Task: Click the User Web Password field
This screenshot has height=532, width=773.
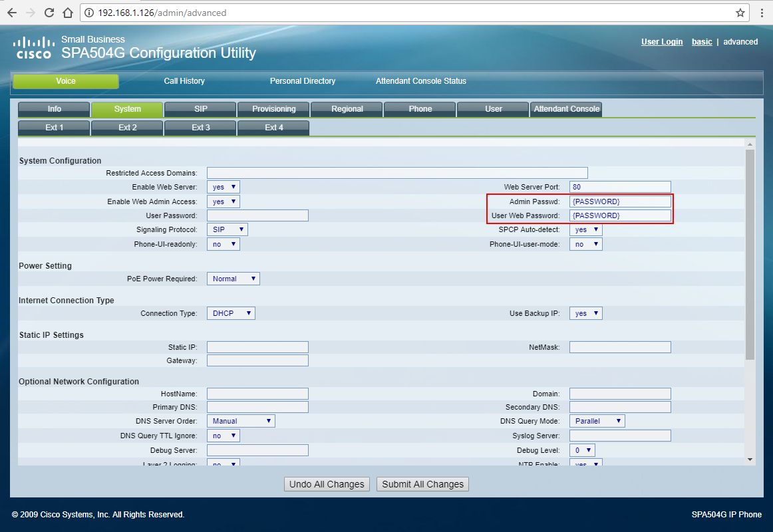Action: (620, 215)
